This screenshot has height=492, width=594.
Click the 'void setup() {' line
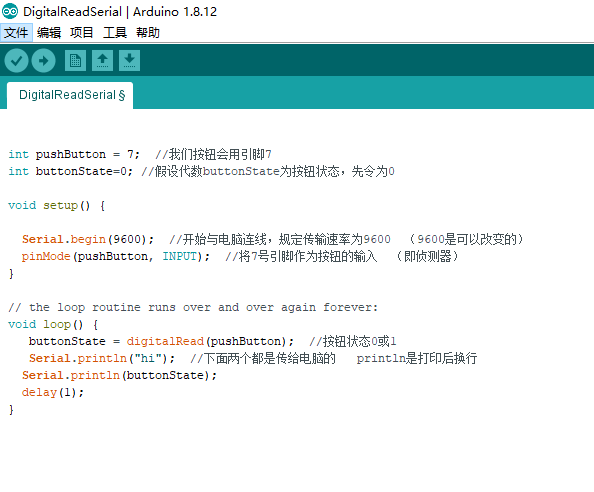tap(56, 206)
